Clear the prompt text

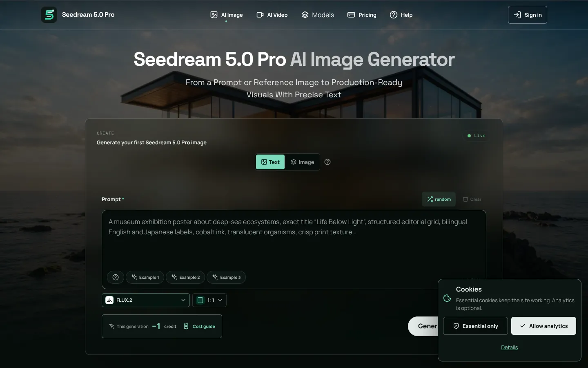472,199
